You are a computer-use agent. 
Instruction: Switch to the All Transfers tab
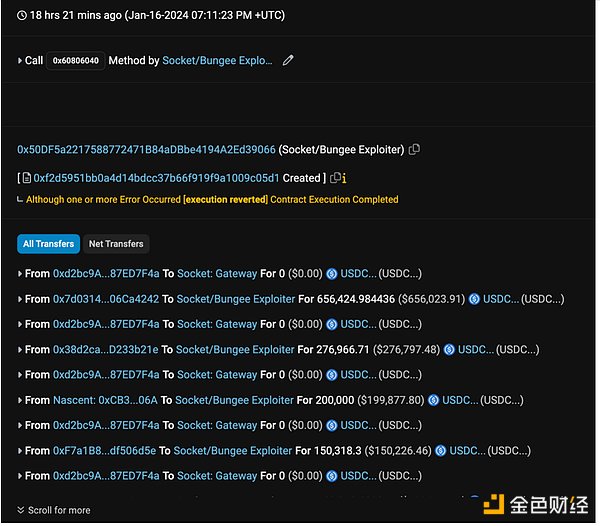(x=48, y=244)
